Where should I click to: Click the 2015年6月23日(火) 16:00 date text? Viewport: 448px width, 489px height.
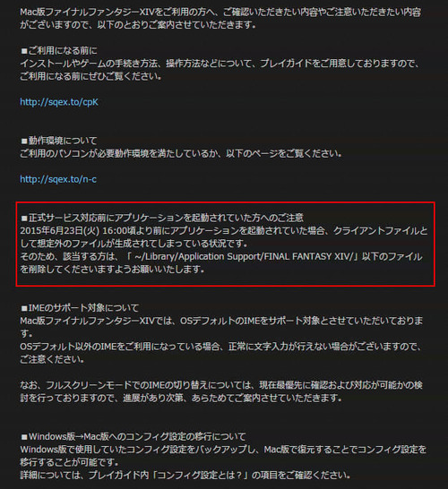(x=74, y=231)
